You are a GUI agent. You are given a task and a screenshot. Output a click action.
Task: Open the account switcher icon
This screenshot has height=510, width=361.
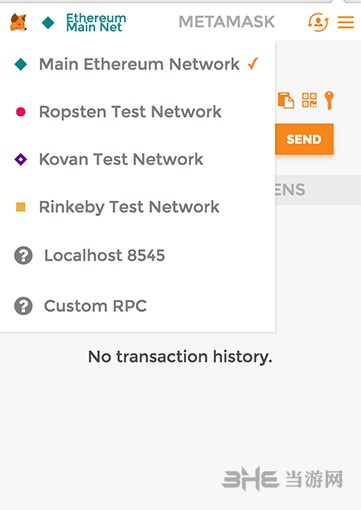318,22
